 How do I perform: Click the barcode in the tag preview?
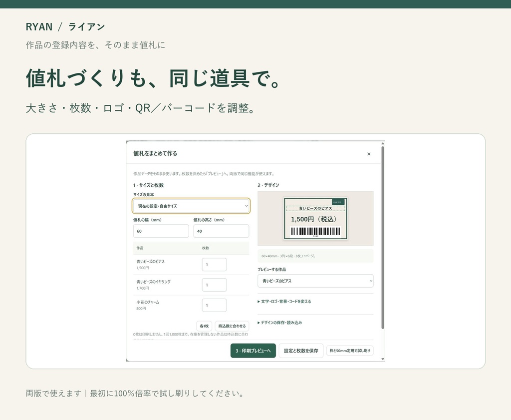[x=315, y=231]
